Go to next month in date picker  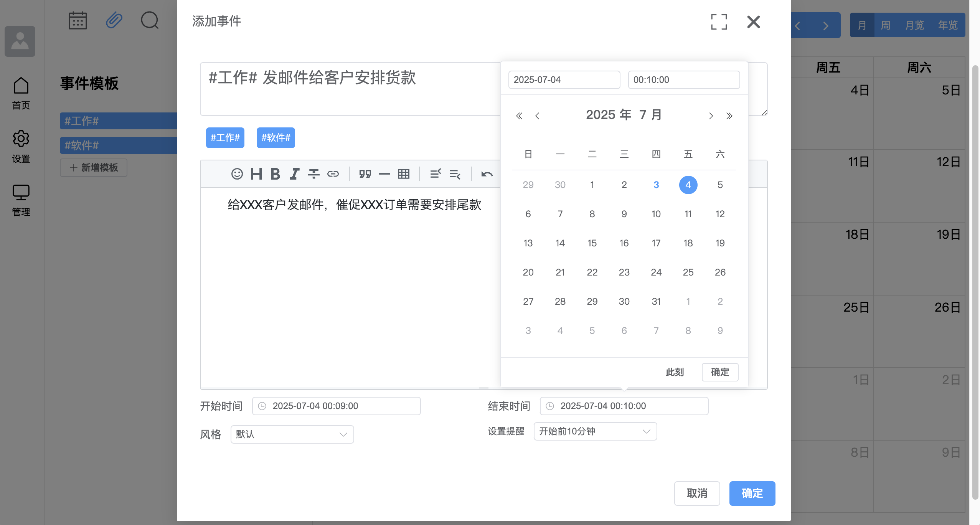[711, 116]
